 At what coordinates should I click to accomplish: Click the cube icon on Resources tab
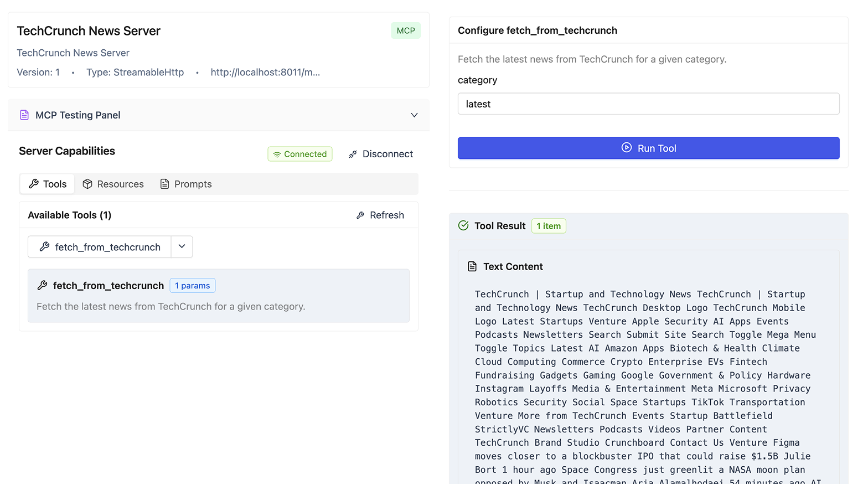(x=87, y=184)
